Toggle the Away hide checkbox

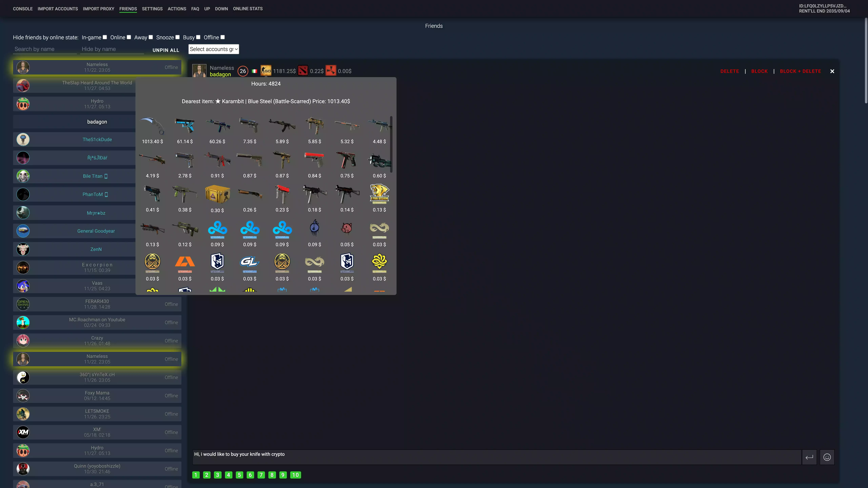coord(151,37)
